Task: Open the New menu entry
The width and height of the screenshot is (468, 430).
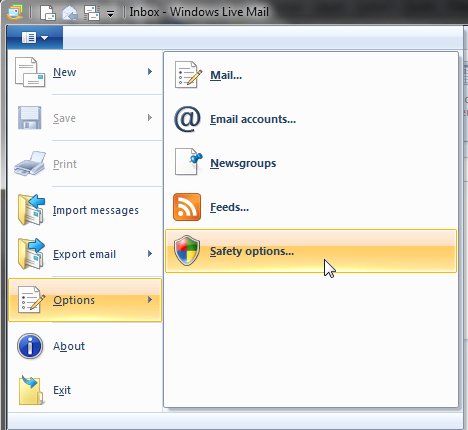Action: point(85,72)
